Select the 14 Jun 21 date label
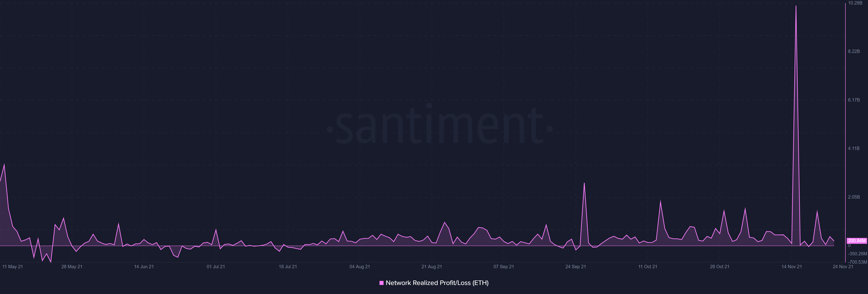Viewport: 868px width, 294px height. point(144,267)
